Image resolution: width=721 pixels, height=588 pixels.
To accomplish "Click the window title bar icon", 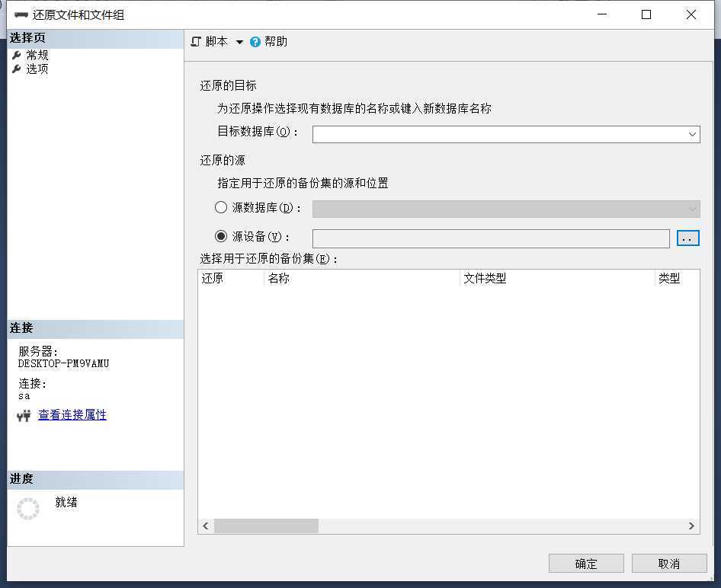I will (21, 14).
